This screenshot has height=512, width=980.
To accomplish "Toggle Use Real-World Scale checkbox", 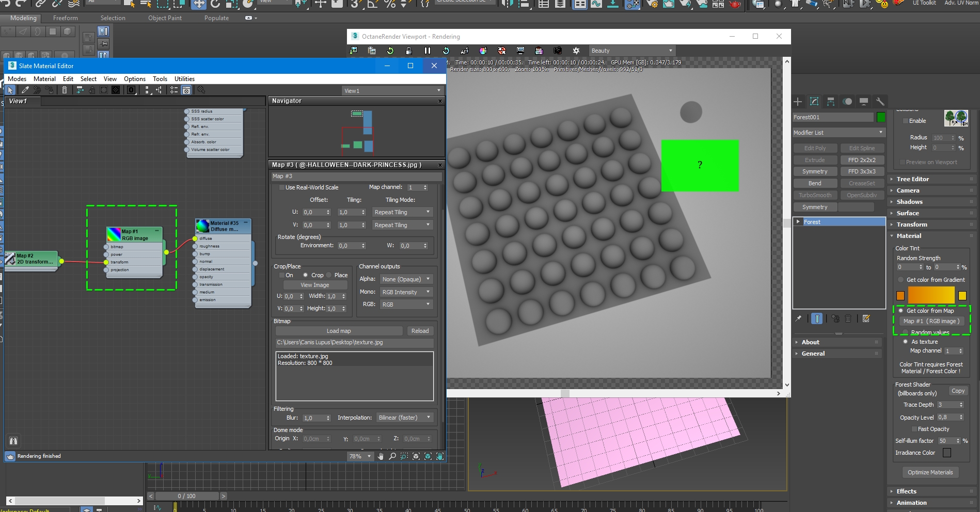I will coord(282,187).
